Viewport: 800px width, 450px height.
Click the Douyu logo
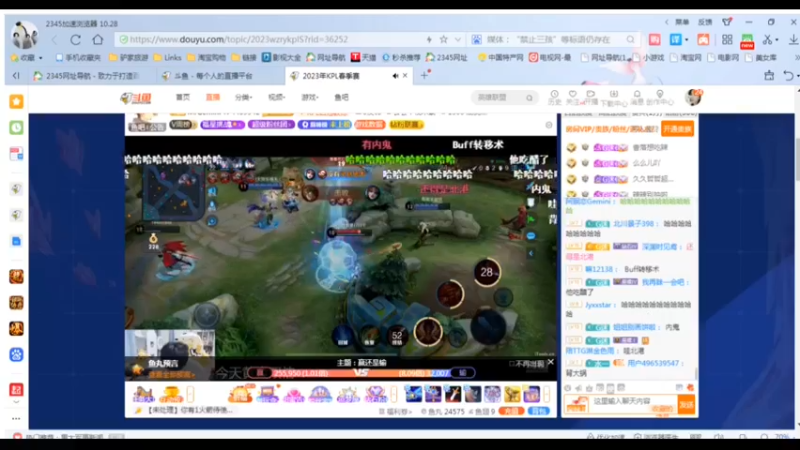136,97
